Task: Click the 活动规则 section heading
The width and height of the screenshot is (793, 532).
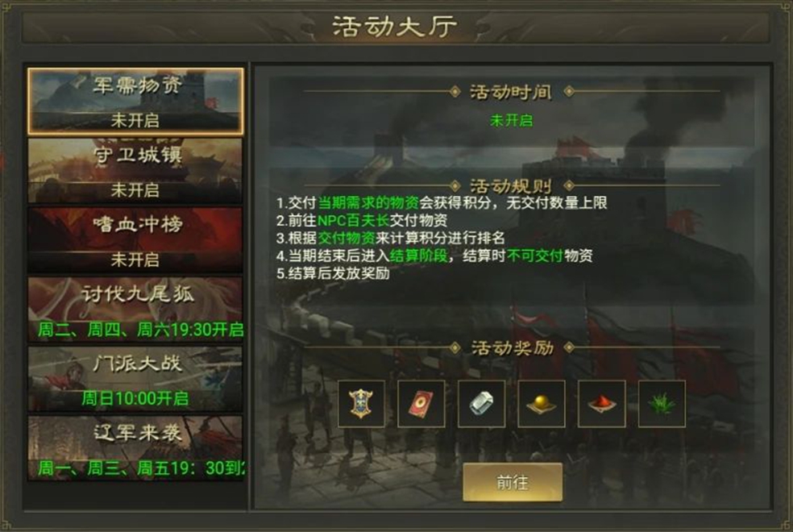Action: click(511, 186)
